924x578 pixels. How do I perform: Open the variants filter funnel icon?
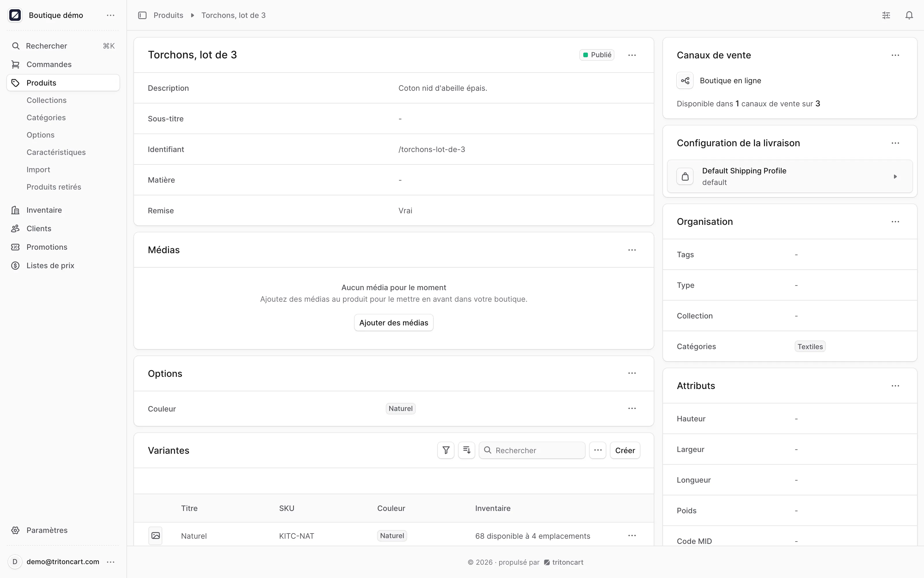(x=446, y=450)
